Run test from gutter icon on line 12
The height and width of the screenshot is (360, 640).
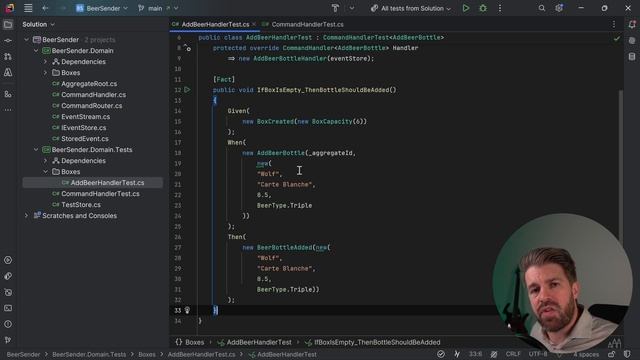(187, 90)
